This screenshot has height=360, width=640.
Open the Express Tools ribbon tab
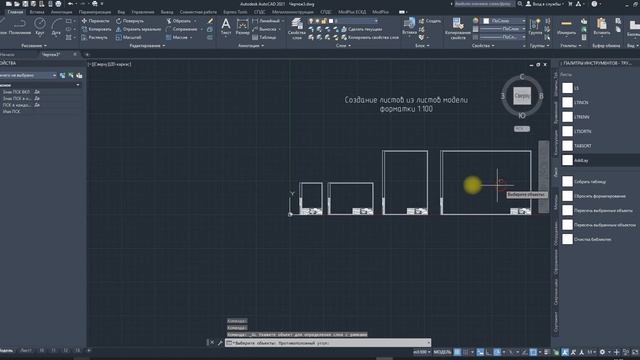(x=235, y=12)
